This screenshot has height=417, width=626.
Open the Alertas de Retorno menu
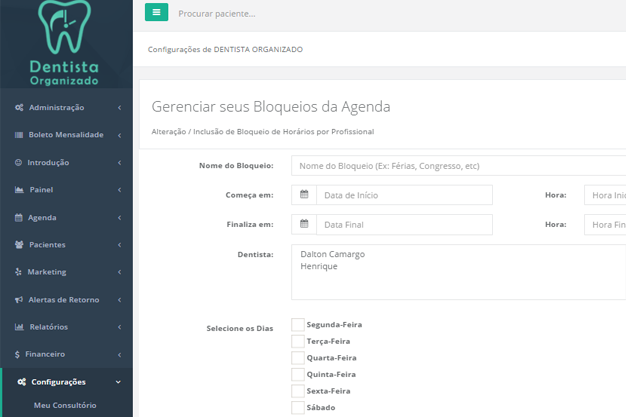pyautogui.click(x=66, y=300)
